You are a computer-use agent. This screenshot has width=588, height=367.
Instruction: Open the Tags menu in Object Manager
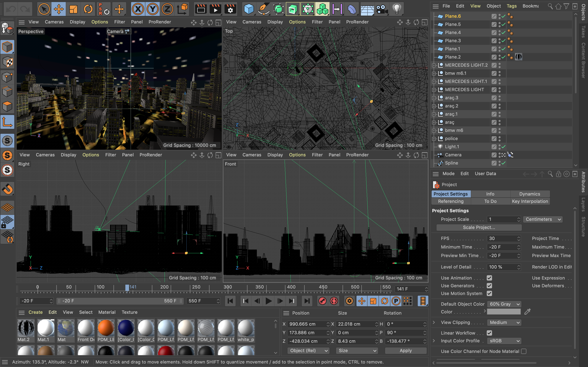511,6
